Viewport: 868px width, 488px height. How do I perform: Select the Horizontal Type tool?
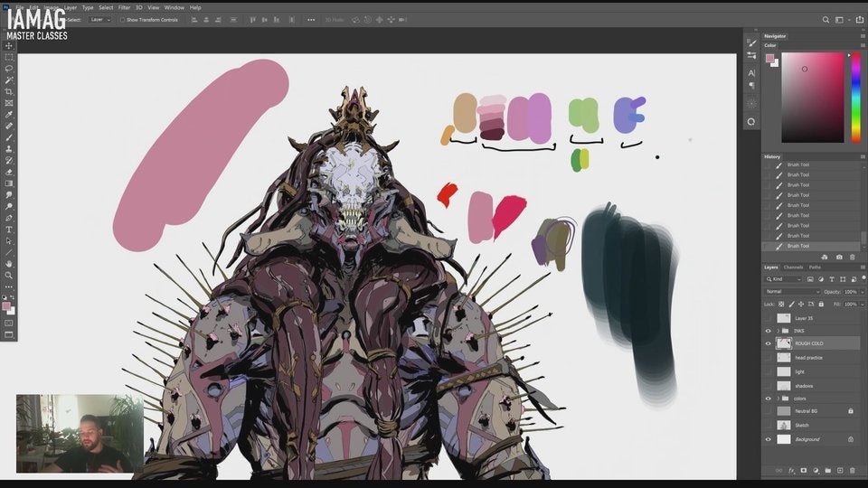[x=9, y=230]
